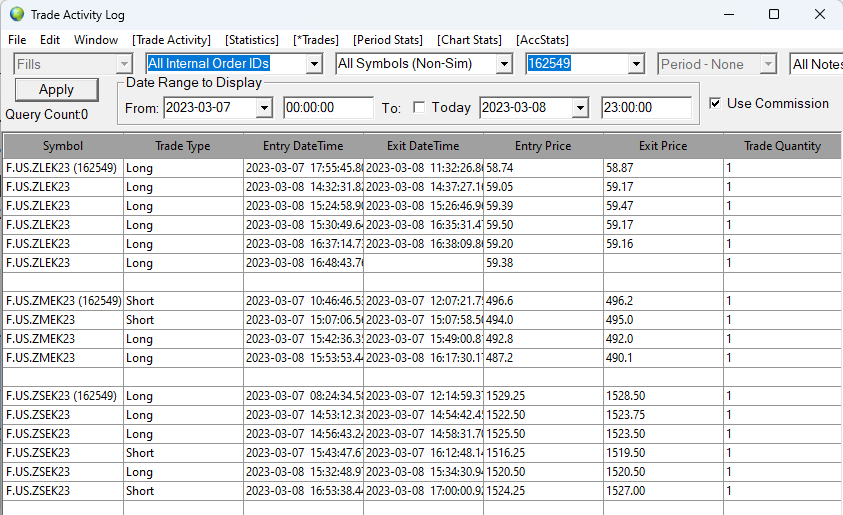The image size is (843, 515).
Task: Click entry time 2023-03-07 17:55:45
Action: click(304, 168)
